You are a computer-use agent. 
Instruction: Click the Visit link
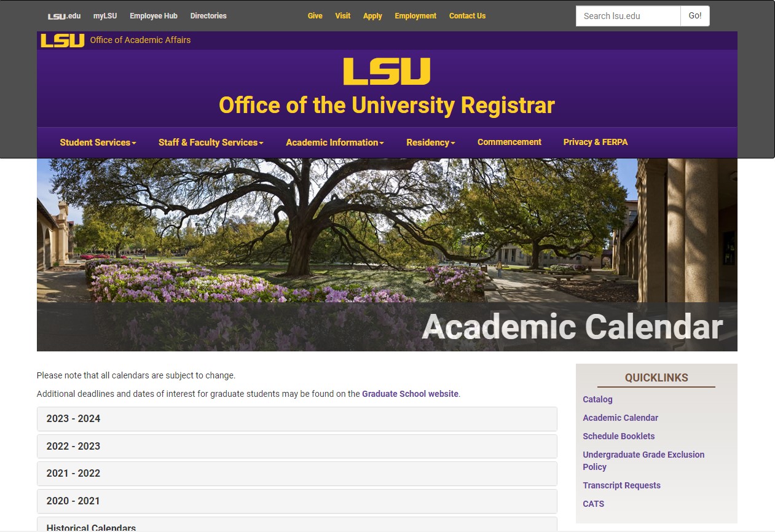343,16
